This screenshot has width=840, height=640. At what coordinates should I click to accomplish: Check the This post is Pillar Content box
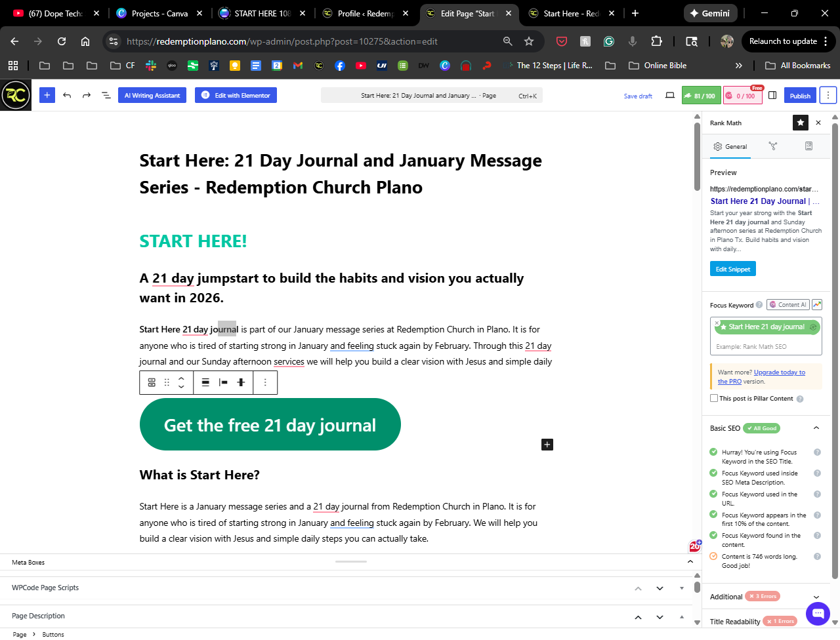(x=714, y=398)
